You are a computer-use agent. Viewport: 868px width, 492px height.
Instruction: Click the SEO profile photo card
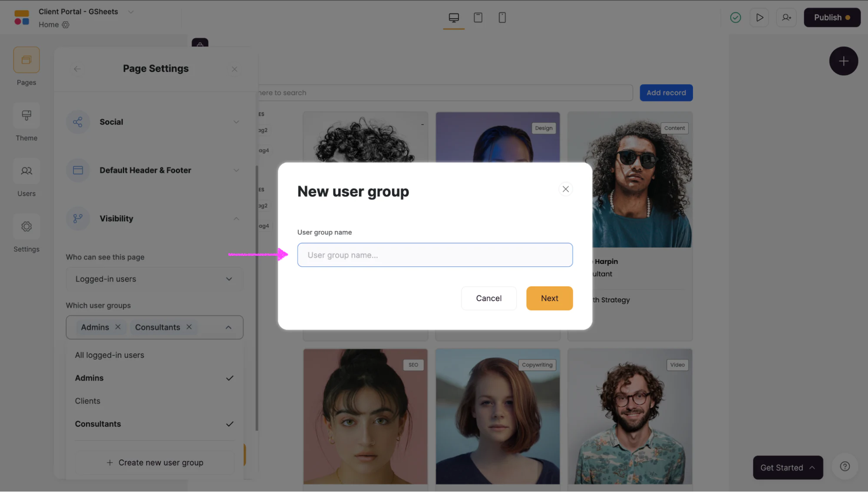[x=365, y=417]
